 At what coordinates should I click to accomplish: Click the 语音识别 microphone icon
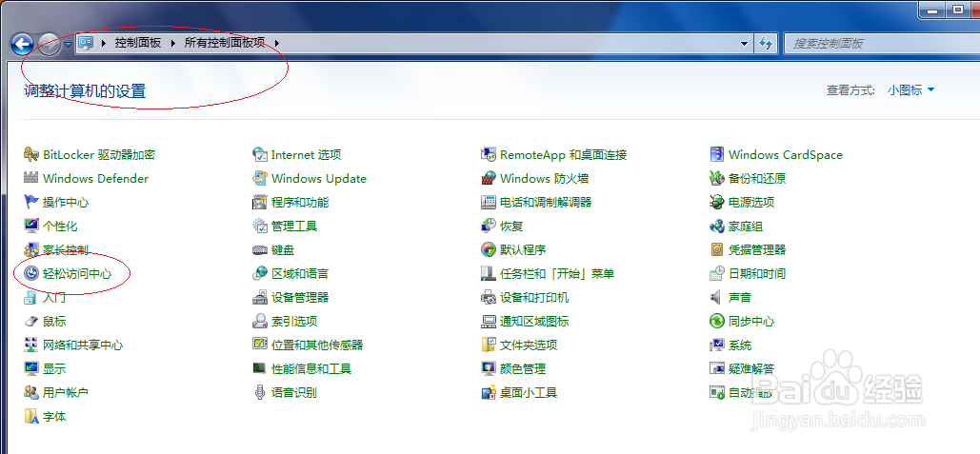pyautogui.click(x=260, y=392)
